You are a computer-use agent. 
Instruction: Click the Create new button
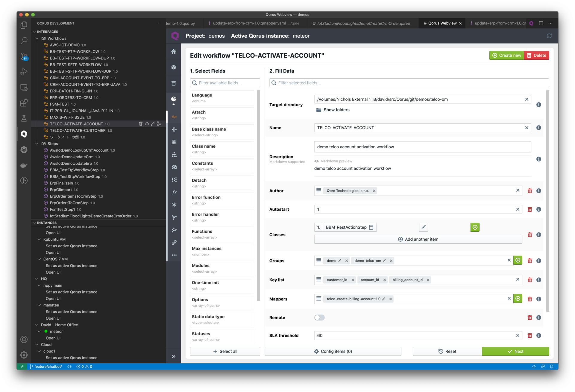(x=506, y=55)
